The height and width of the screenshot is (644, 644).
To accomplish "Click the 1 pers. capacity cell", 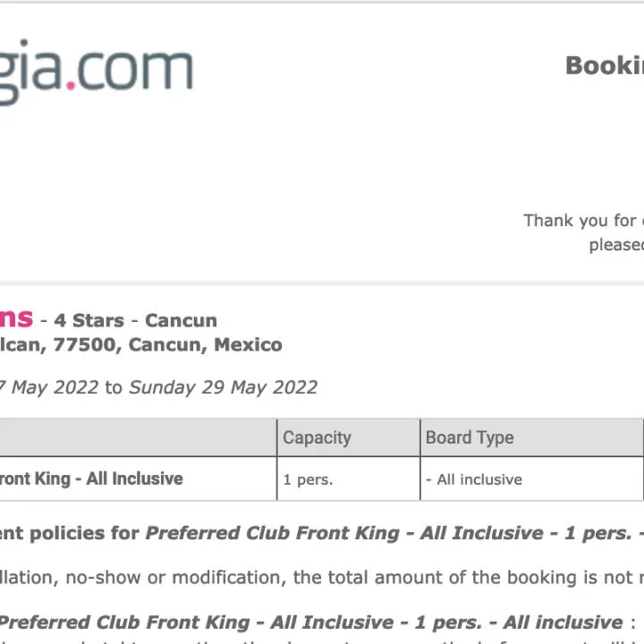I will point(308,479).
